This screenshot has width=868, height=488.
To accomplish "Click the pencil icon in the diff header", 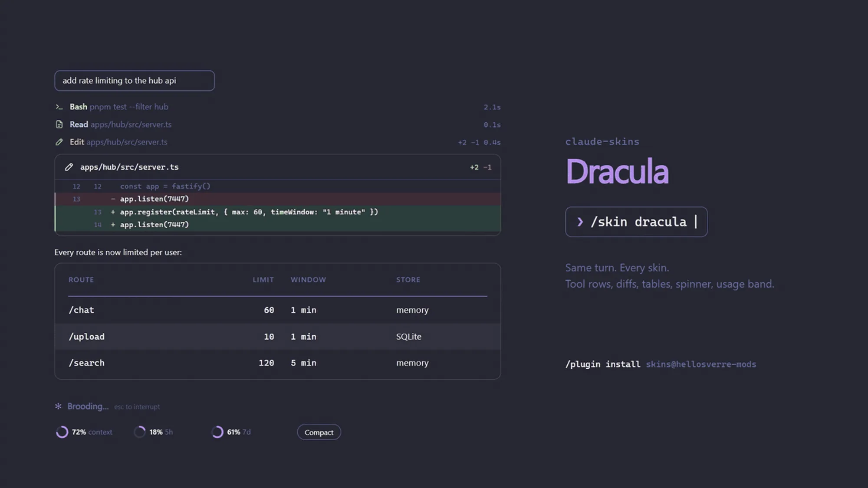I will pos(69,167).
